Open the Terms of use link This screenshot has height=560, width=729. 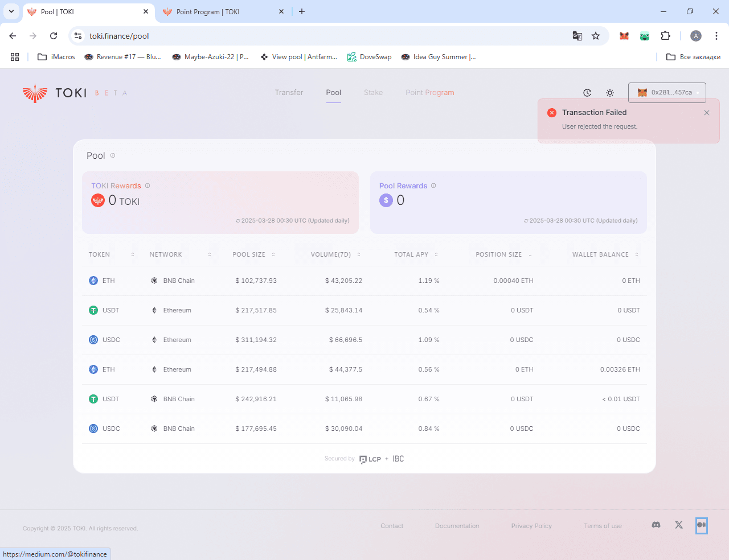click(x=603, y=526)
